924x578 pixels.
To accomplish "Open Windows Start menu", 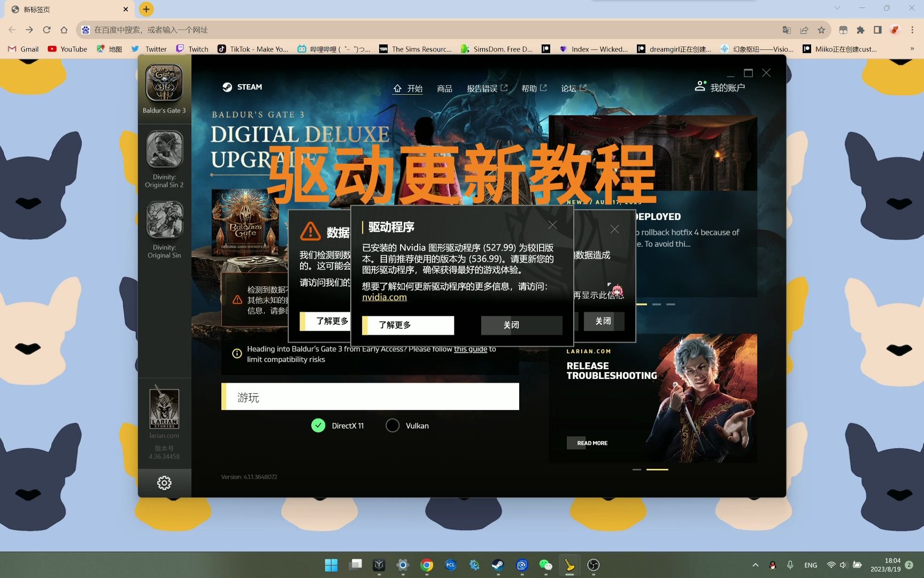I will pyautogui.click(x=331, y=565).
